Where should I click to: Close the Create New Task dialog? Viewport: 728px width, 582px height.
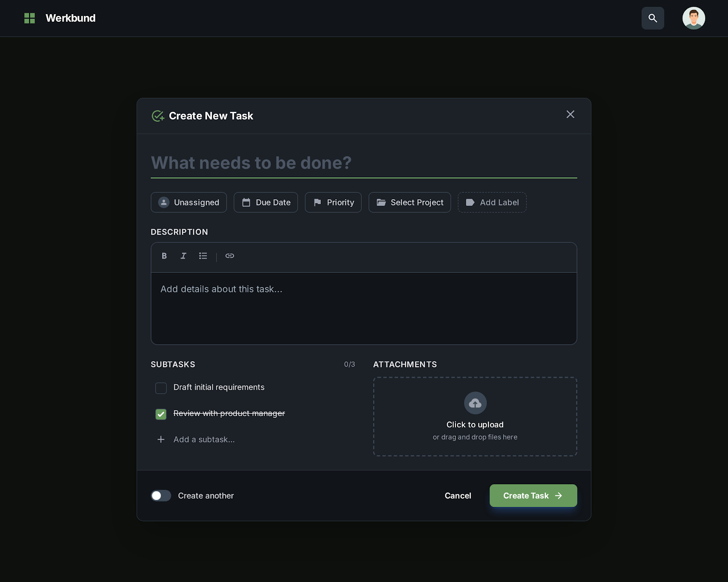coord(570,115)
